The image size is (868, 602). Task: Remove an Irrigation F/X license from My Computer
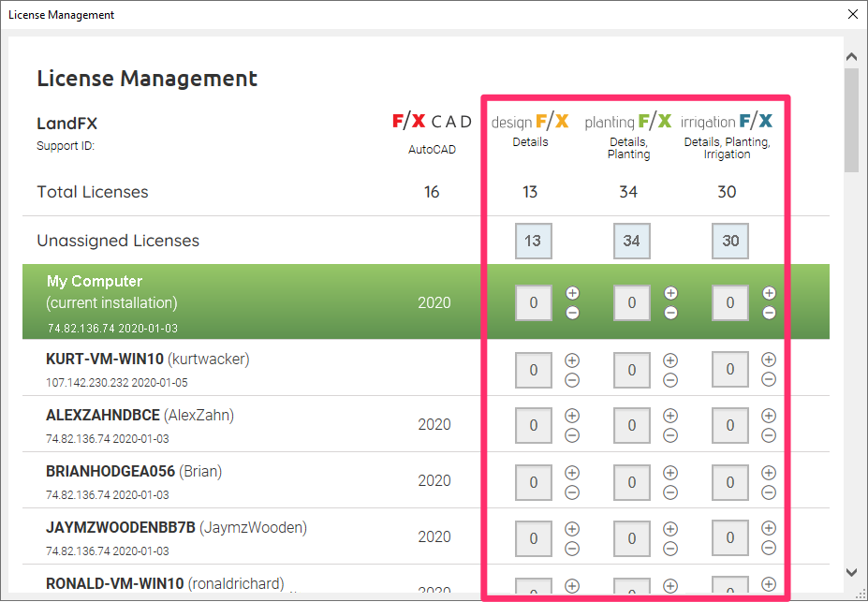[769, 314]
